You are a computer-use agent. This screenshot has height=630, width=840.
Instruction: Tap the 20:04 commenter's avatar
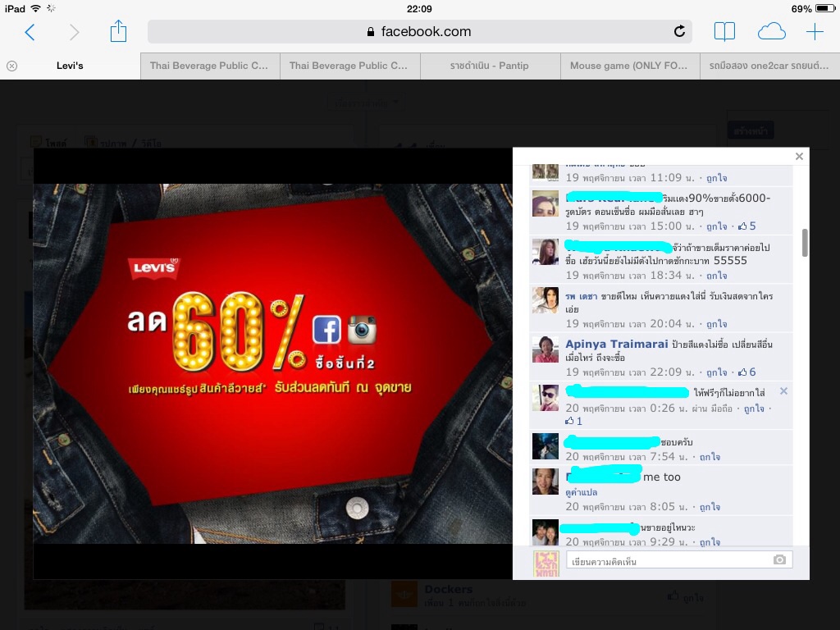click(546, 300)
